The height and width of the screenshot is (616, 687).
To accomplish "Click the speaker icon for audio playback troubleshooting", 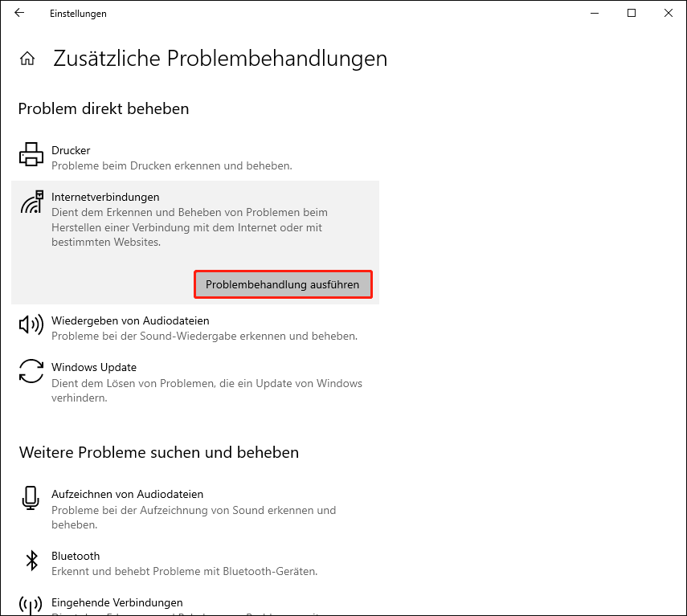I will 31,324.
